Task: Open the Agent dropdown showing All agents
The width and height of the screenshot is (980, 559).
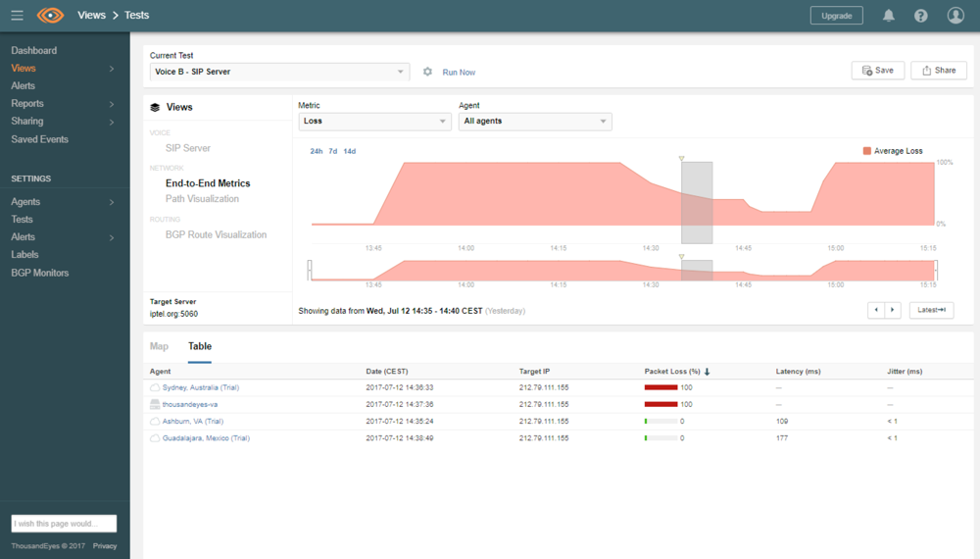Action: pos(535,122)
